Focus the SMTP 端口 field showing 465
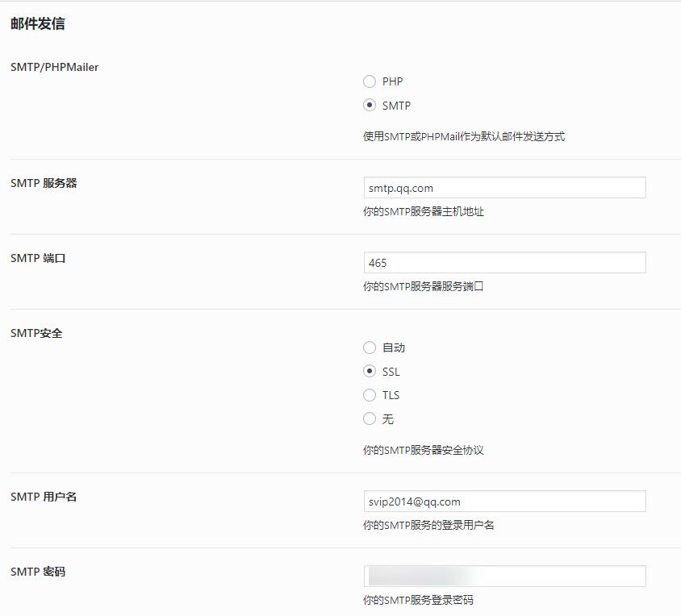The image size is (681, 616). click(504, 262)
